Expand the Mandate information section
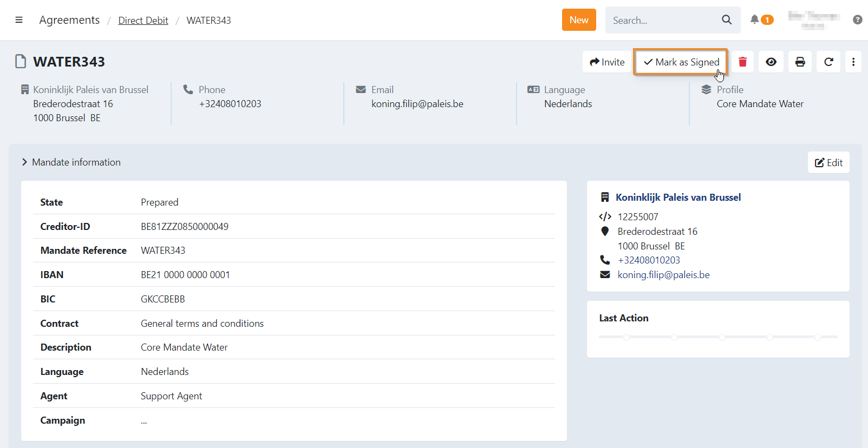 71,162
